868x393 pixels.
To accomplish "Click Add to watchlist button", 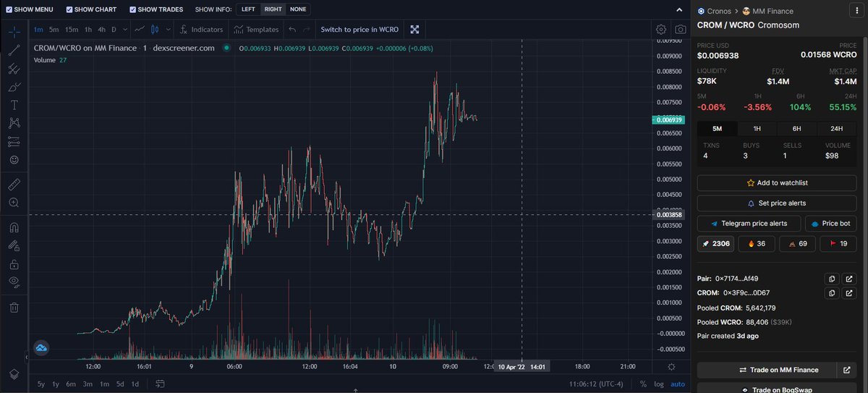I will [x=776, y=183].
